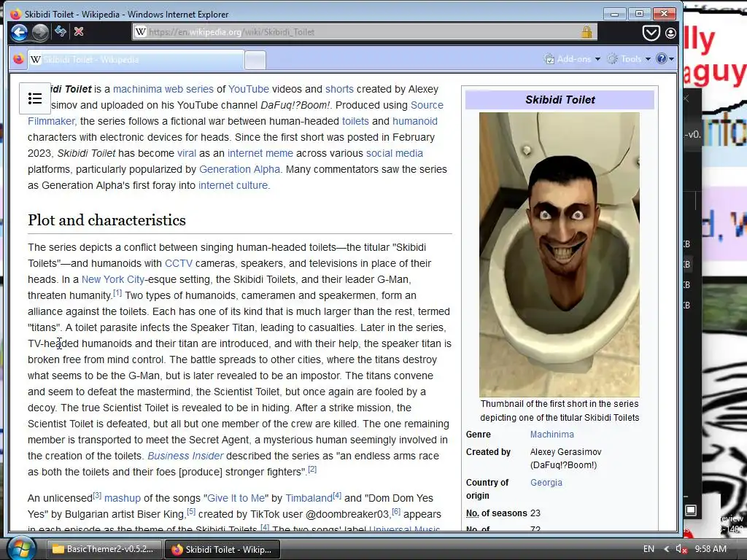The width and height of the screenshot is (747, 560).
Task: Open the Give It to Me link
Action: tap(236, 498)
